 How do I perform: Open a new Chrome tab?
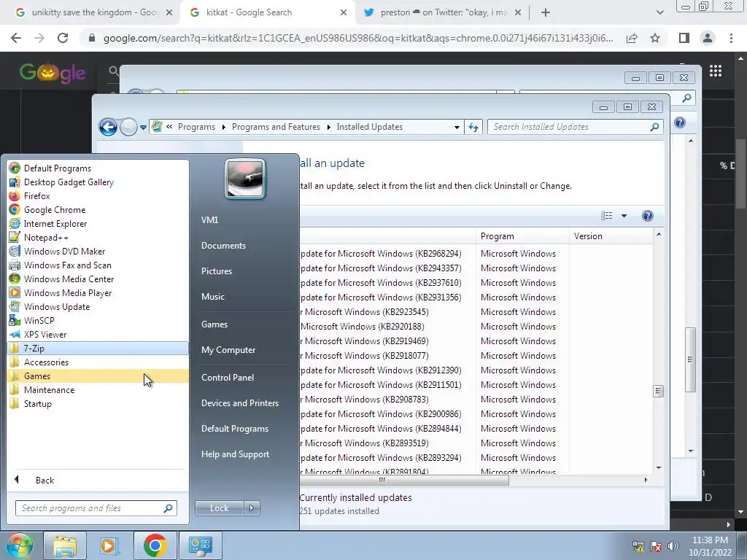(546, 12)
